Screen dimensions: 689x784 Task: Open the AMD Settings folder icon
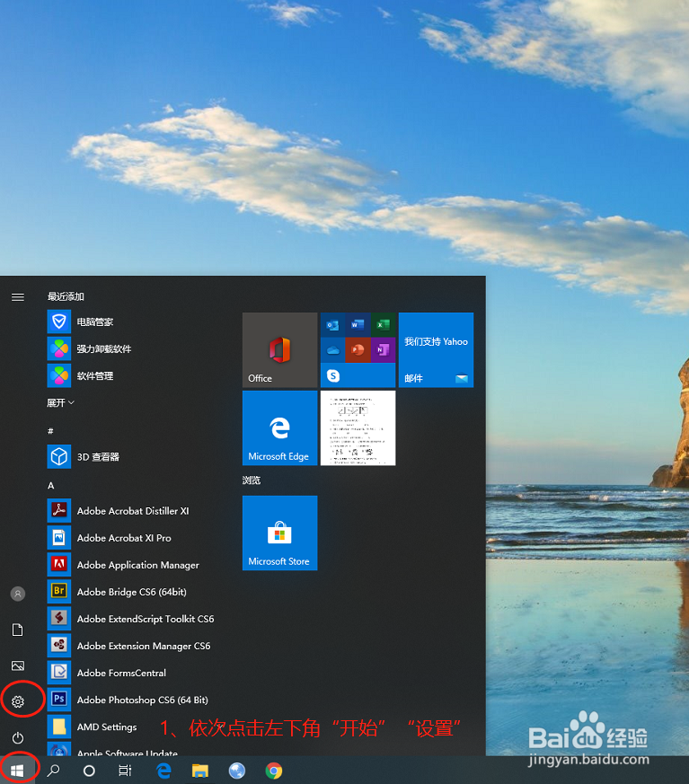[x=59, y=727]
